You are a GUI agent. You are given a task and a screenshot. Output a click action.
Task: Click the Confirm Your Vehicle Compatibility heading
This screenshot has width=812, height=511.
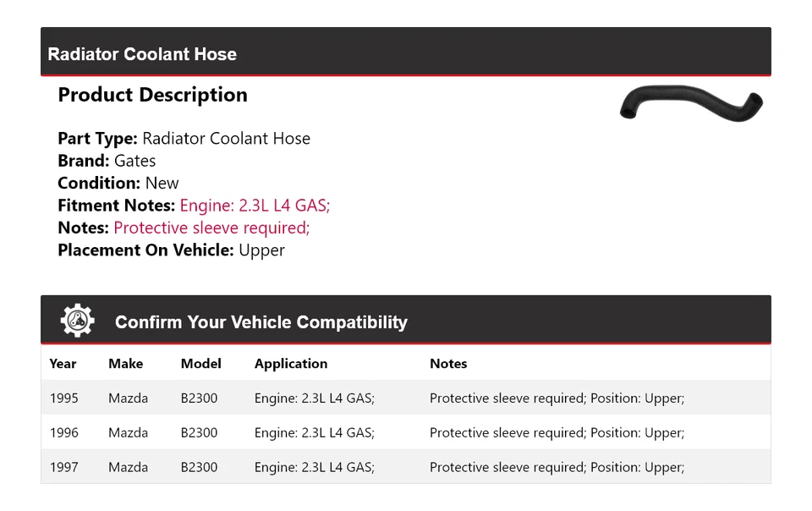pyautogui.click(x=261, y=322)
